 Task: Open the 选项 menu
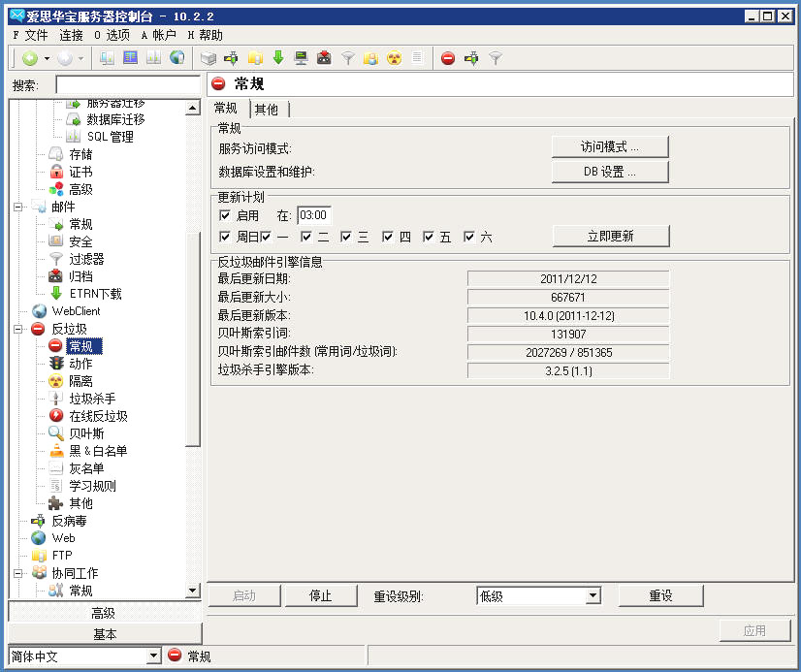(112, 35)
